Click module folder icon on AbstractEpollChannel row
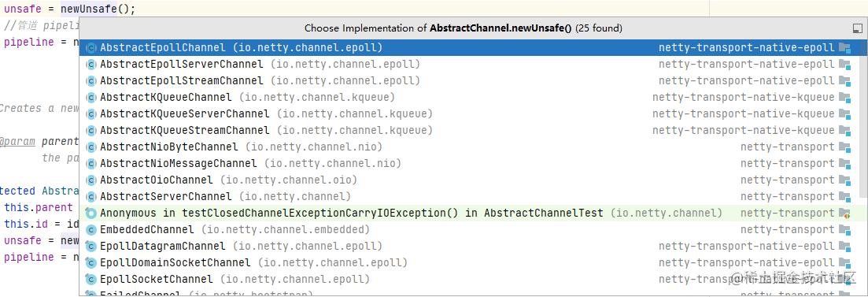Screen dimensions: 868x297 [844, 48]
